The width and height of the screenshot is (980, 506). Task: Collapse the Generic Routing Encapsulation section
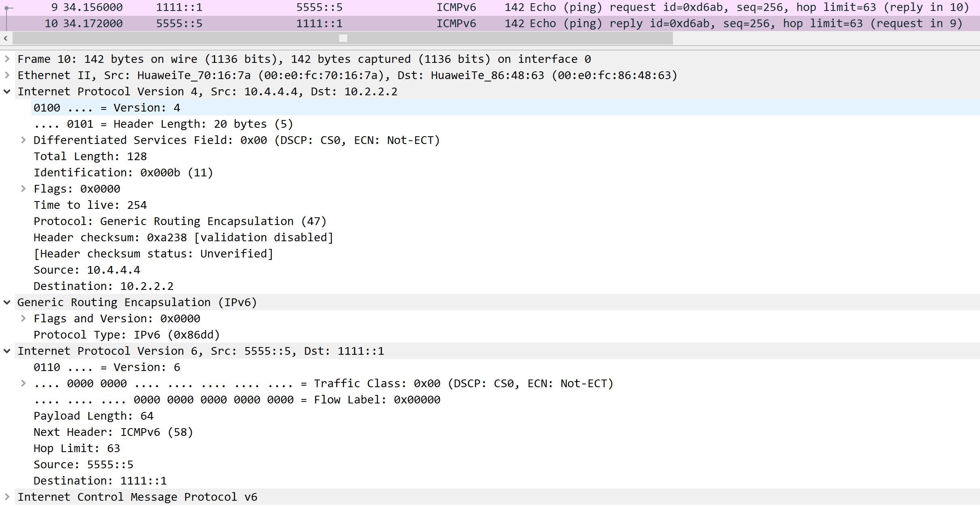[x=7, y=302]
